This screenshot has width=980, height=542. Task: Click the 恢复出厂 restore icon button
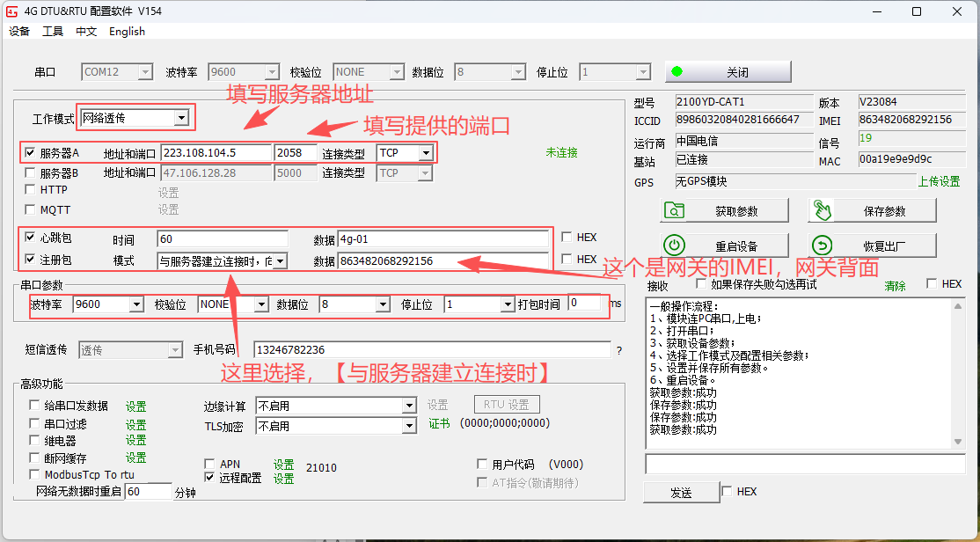pyautogui.click(x=872, y=246)
